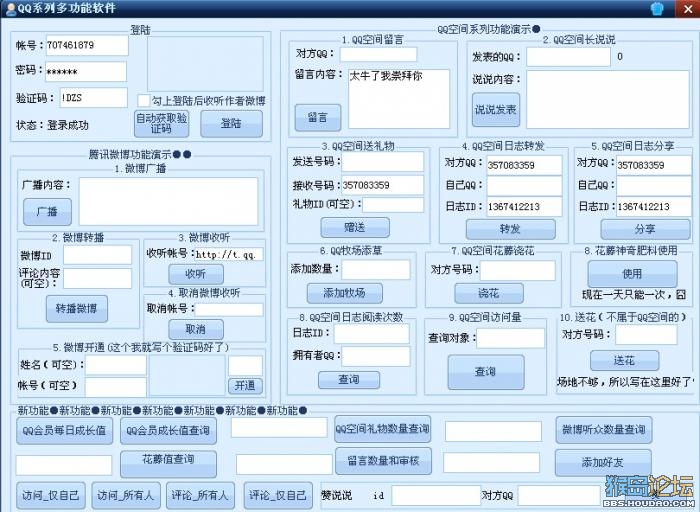Click the 添加好友 button

603,463
